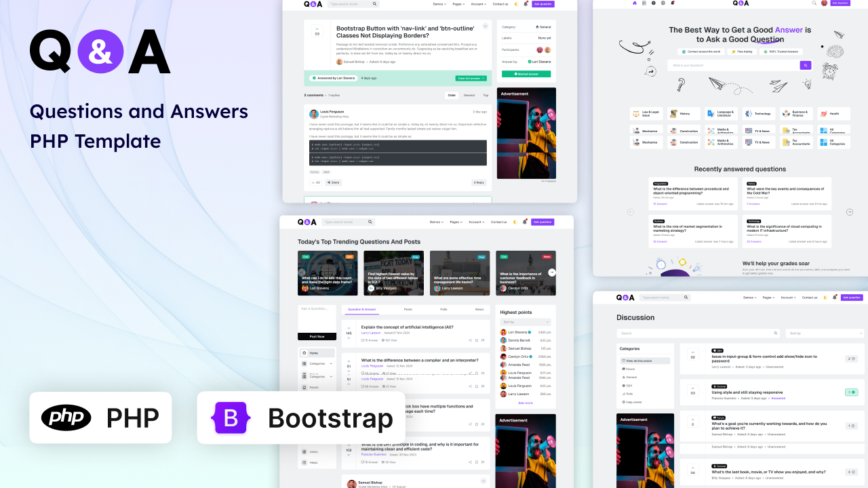Click the Ask a Question text box

(317, 319)
